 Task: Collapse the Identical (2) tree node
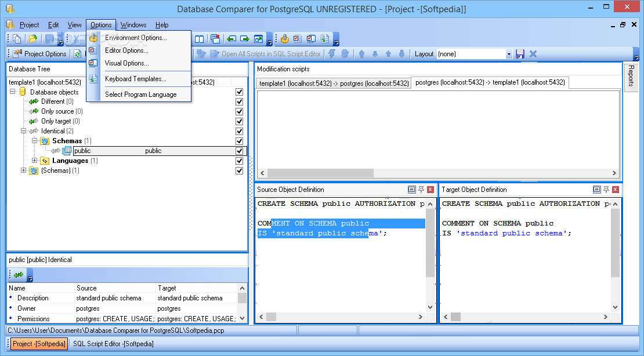click(x=23, y=131)
